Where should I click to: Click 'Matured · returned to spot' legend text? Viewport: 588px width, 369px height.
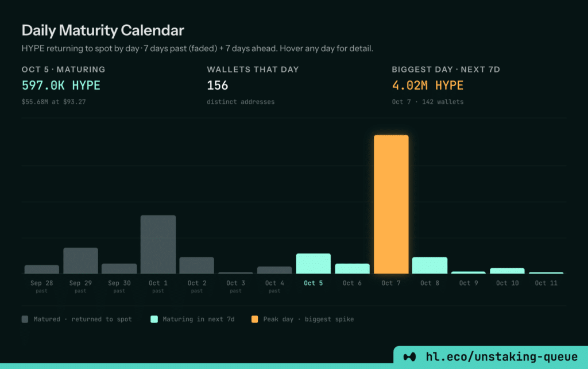coord(83,319)
